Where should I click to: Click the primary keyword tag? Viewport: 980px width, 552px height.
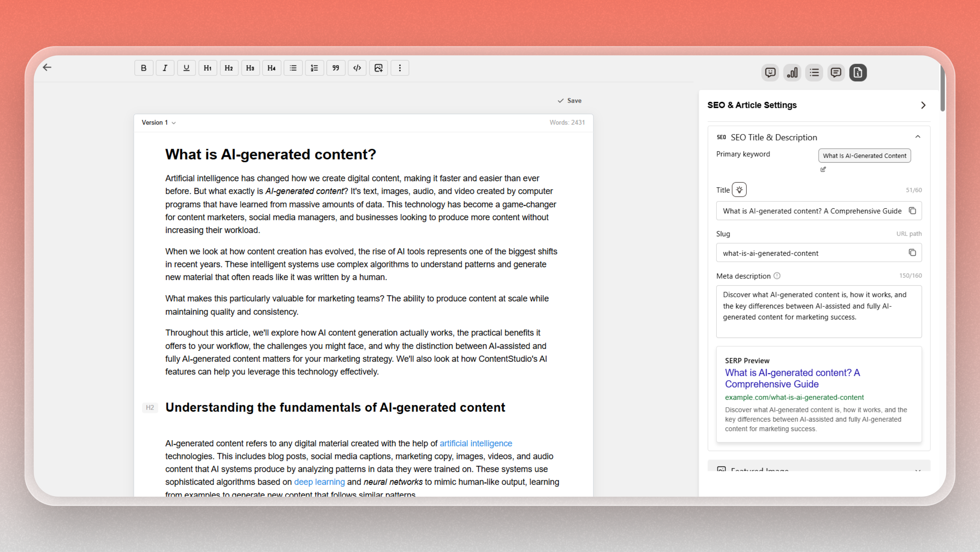[x=864, y=156]
